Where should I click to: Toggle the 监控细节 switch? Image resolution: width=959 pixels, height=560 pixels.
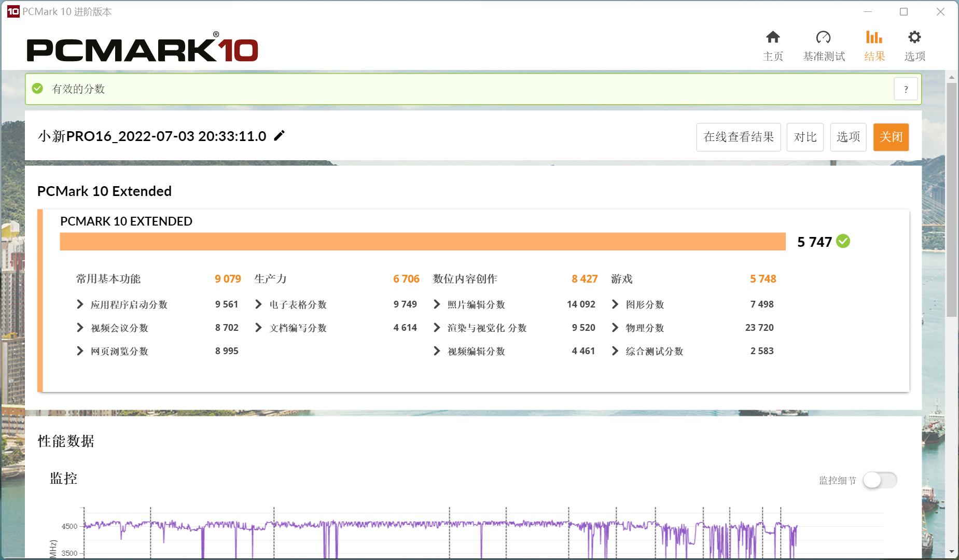(x=880, y=480)
